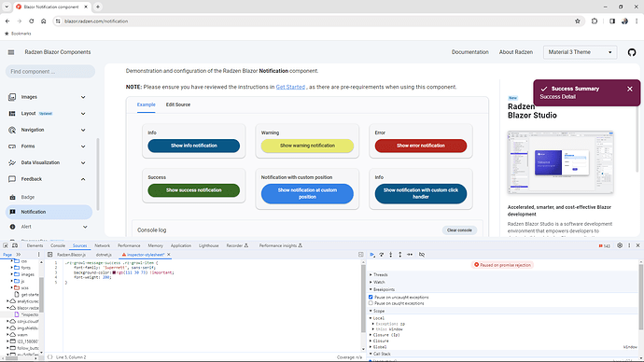Open the Material 3 Theme dropdown
Viewport: 644px width, 362px height.
point(580,52)
